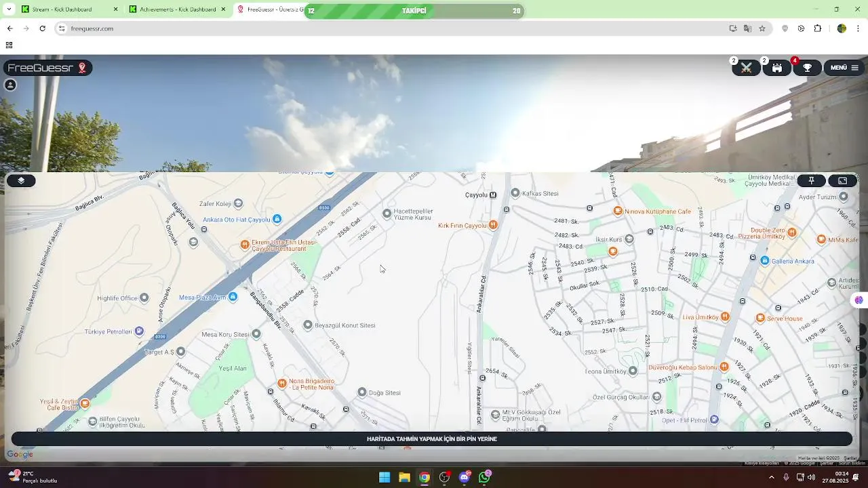Click Double Zero Pizzeria Ümitköy marker

click(793, 233)
